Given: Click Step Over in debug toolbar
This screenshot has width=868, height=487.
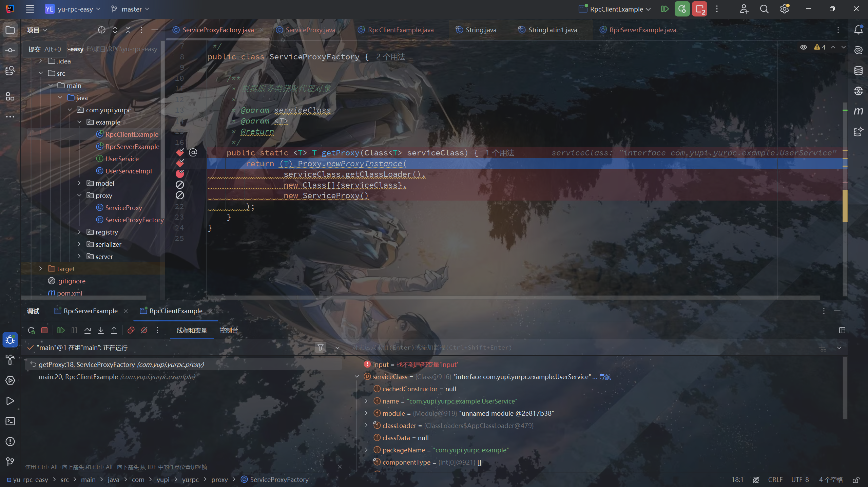Looking at the screenshot, I should [88, 330].
